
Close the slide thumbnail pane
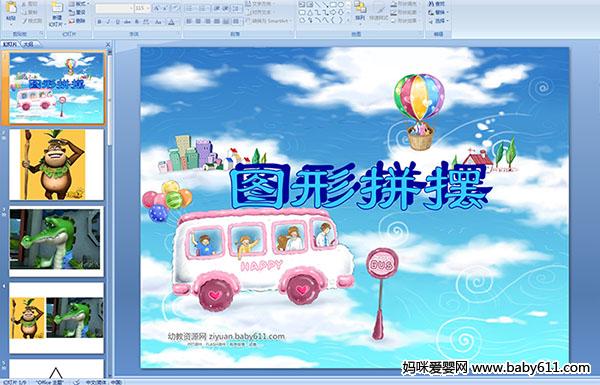click(108, 44)
